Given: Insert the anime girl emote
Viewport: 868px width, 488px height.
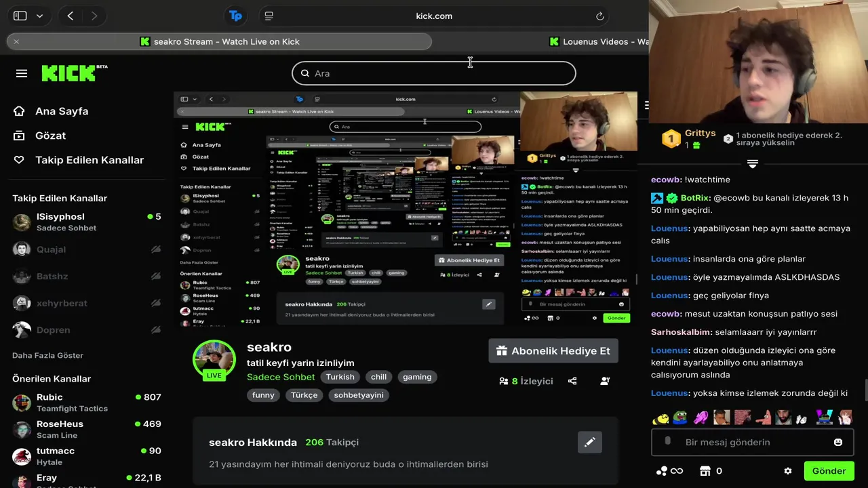Looking at the screenshot, I should [x=844, y=418].
